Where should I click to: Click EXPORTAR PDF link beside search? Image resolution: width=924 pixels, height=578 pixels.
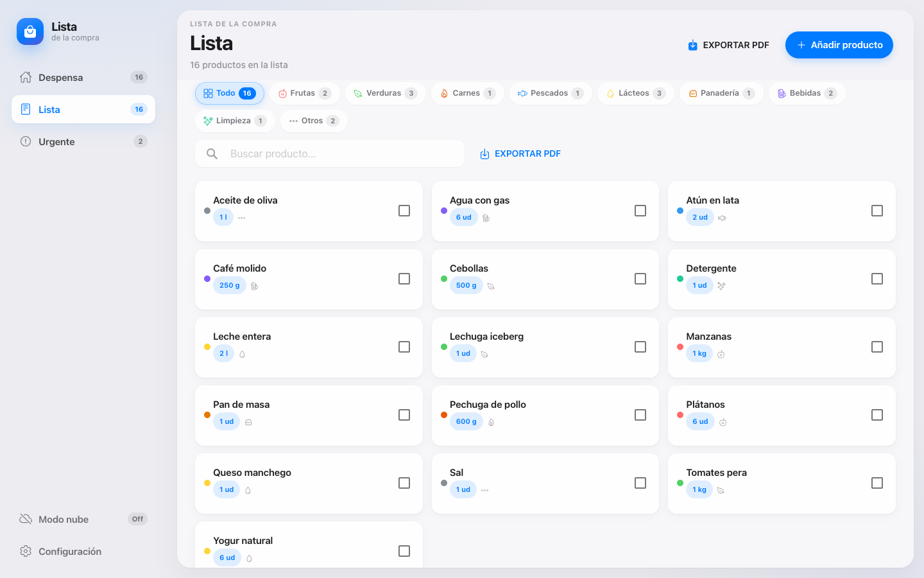(520, 153)
